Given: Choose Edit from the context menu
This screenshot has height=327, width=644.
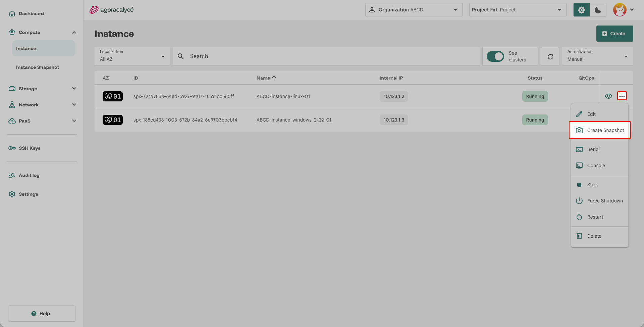Looking at the screenshot, I should click(x=600, y=114).
